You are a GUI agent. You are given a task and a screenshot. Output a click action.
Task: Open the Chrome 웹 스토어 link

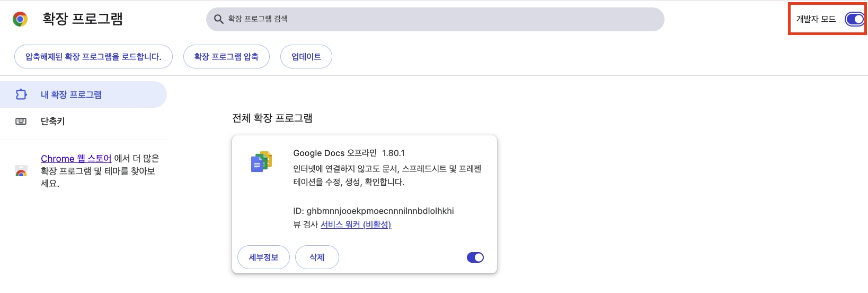tap(76, 159)
